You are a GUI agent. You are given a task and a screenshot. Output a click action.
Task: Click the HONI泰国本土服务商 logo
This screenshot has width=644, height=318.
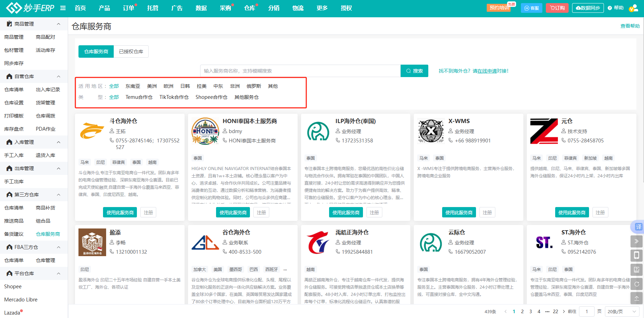coord(205,131)
